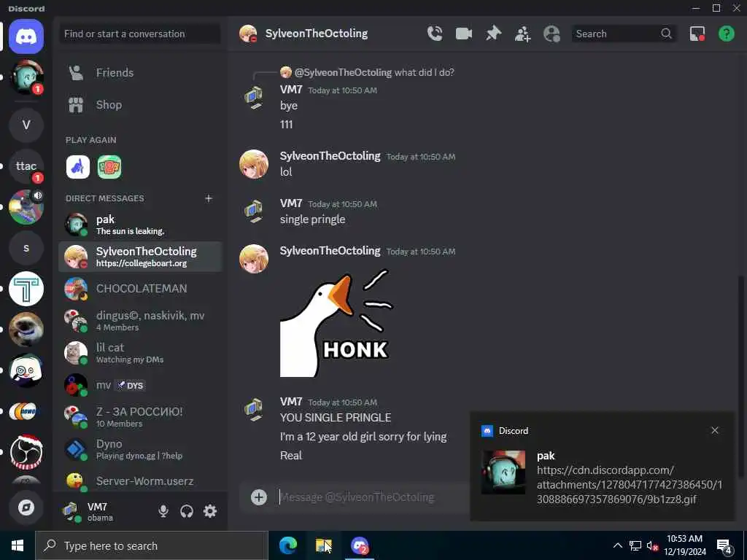
Task: Open server with headphone avatar and badge
Action: pos(26,77)
